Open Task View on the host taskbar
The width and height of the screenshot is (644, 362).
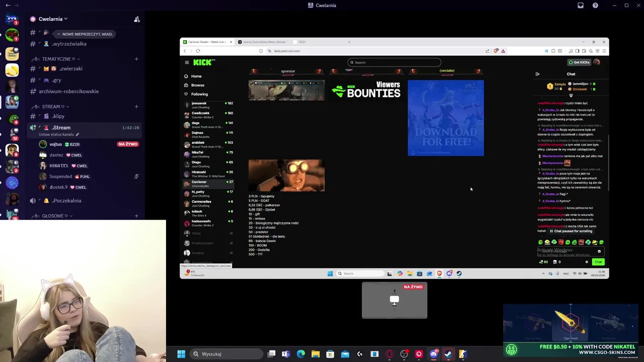[x=272, y=354]
